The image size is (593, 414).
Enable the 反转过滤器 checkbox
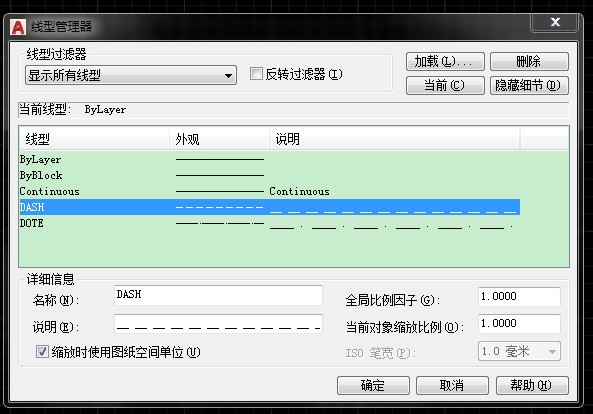[x=256, y=74]
